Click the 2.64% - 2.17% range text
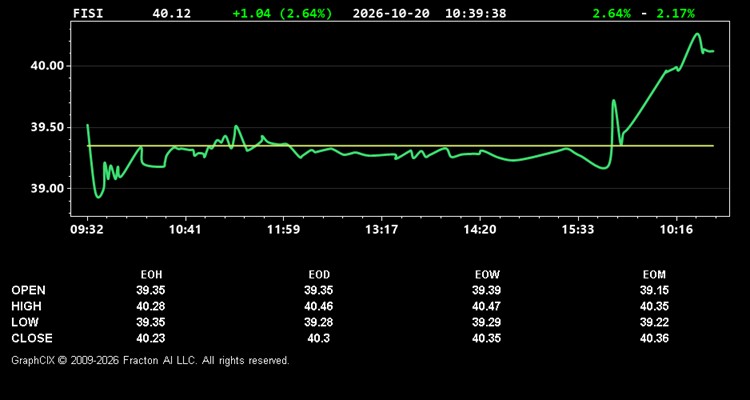 (x=643, y=13)
